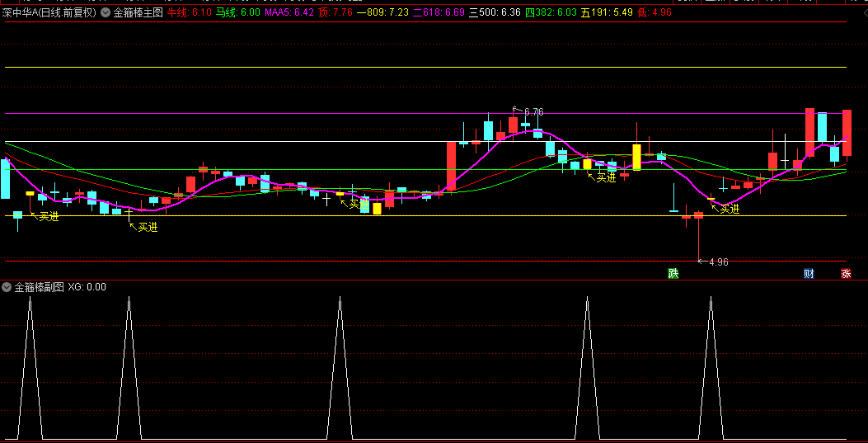The height and width of the screenshot is (443, 868).
Task: Expand the 金箍棒副图 sub-chart indicator menu
Action: pos(7,287)
